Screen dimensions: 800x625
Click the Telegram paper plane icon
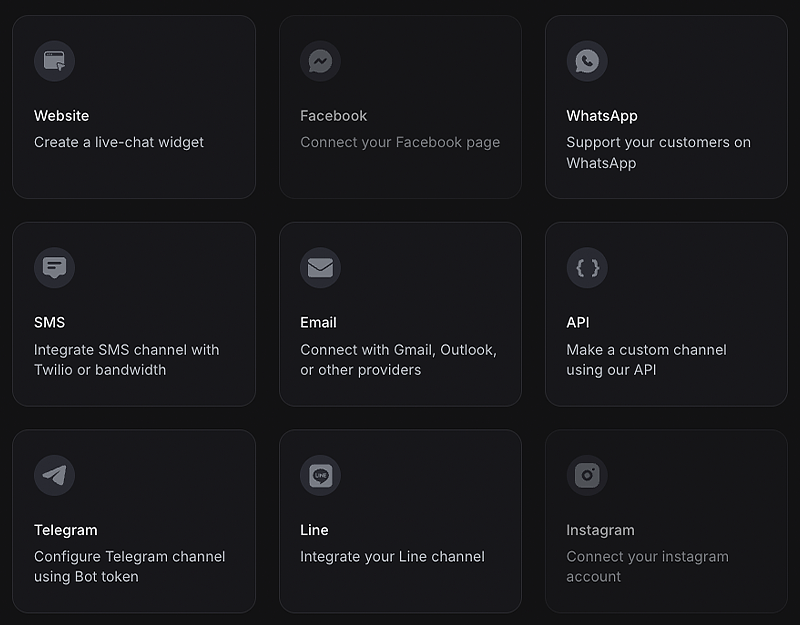point(54,475)
